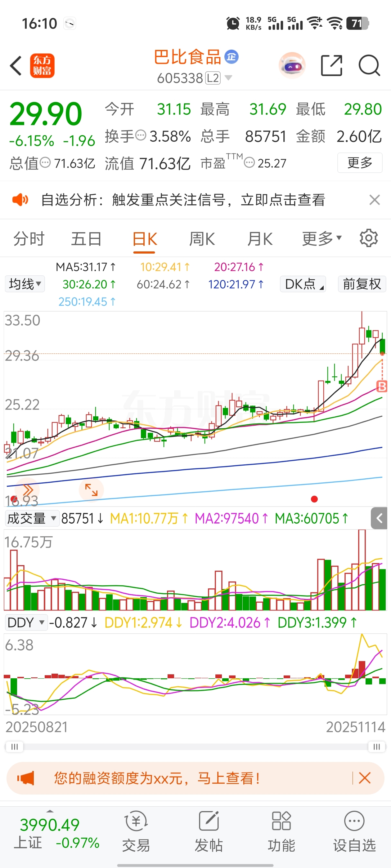The image size is (391, 868).
Task: Tap the 20251114 end date label
Action: [x=356, y=727]
